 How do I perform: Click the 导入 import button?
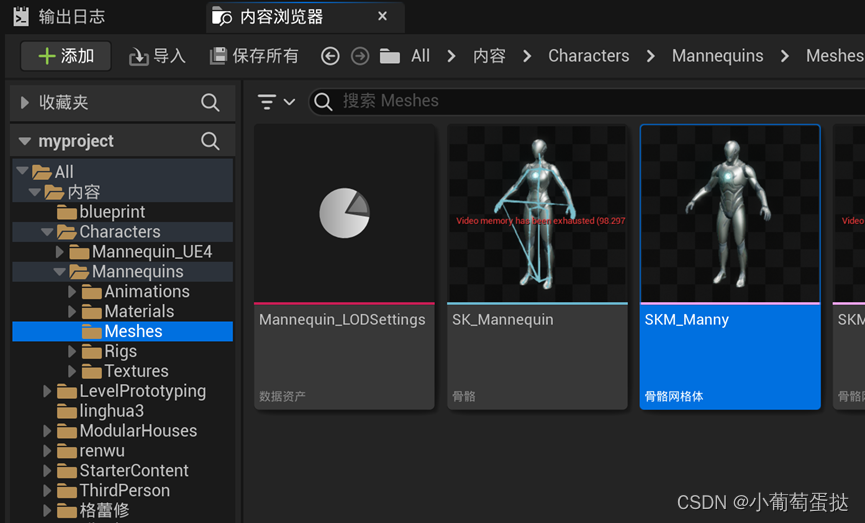pyautogui.click(x=157, y=56)
